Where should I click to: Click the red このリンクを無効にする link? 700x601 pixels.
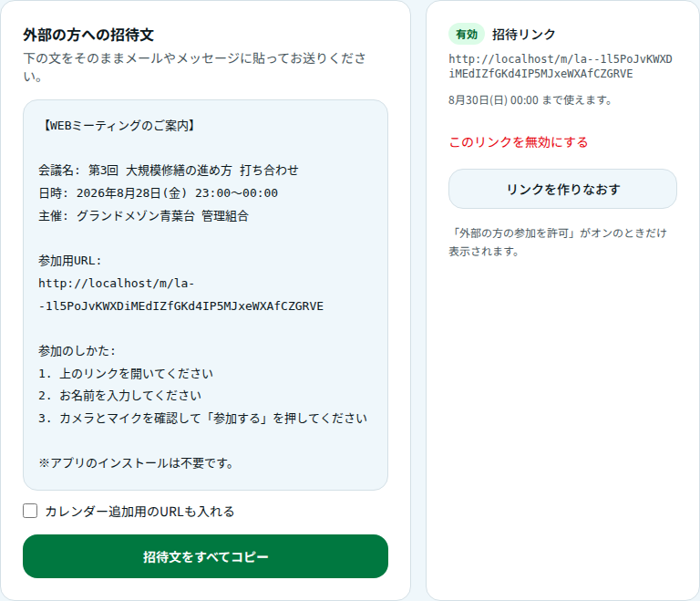(x=519, y=142)
